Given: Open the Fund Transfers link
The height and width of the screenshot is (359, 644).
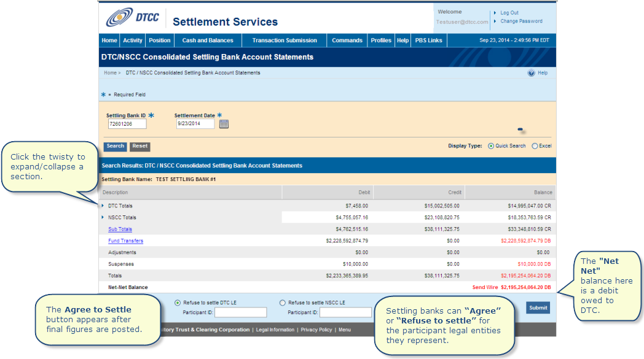Looking at the screenshot, I should coord(126,241).
